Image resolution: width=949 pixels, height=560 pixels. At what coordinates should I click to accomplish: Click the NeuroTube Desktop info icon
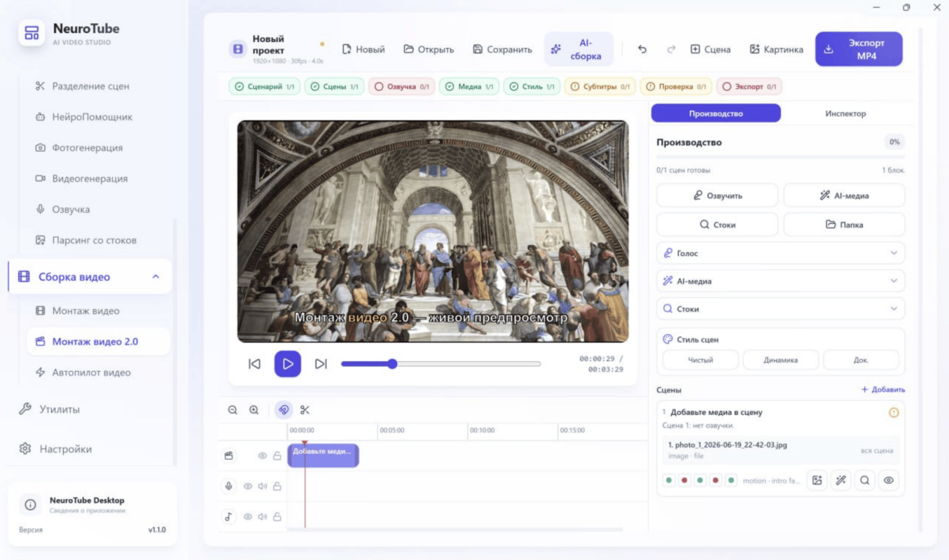[30, 504]
